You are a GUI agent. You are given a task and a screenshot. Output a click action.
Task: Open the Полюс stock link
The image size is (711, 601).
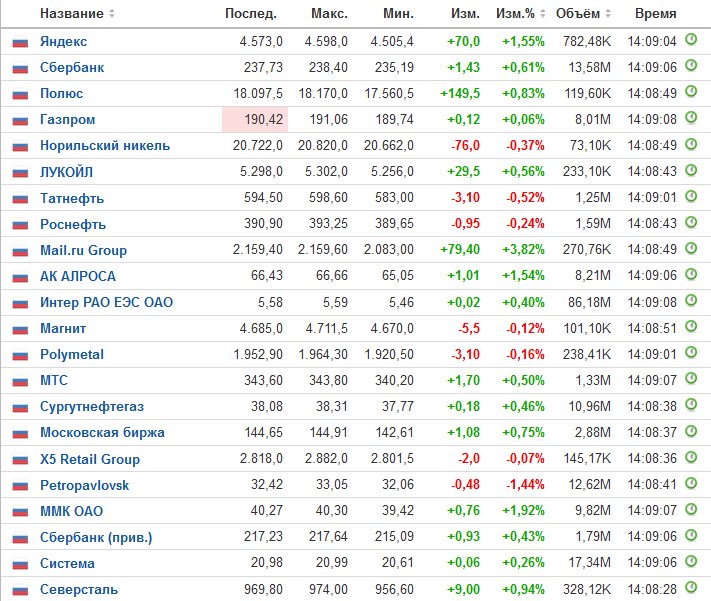62,93
